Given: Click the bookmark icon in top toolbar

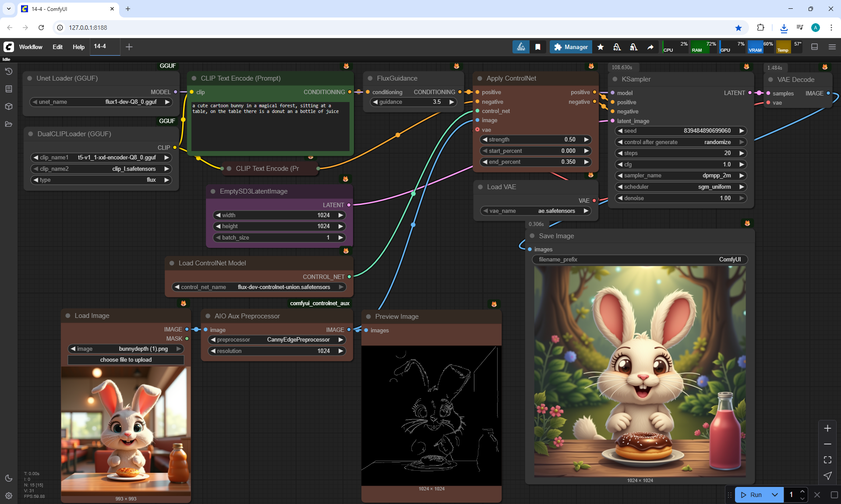Looking at the screenshot, I should coord(537,47).
